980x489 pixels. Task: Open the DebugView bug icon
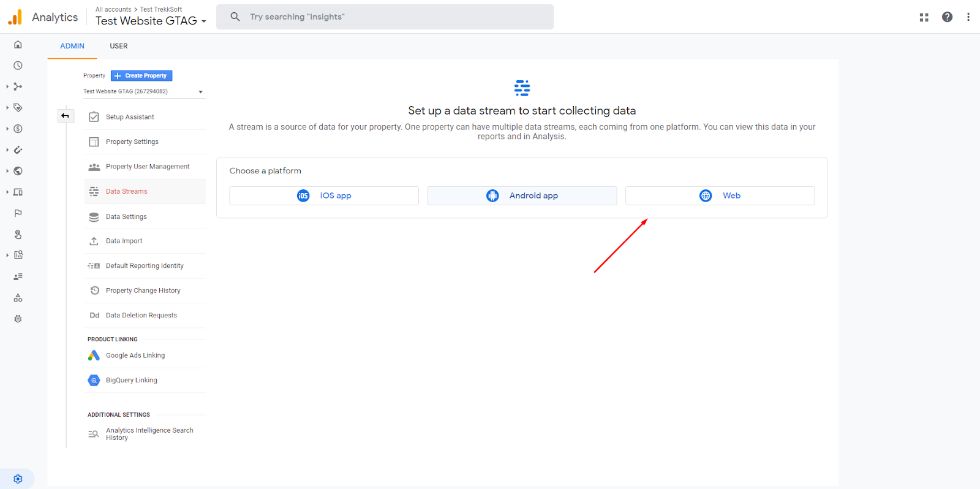[18, 319]
